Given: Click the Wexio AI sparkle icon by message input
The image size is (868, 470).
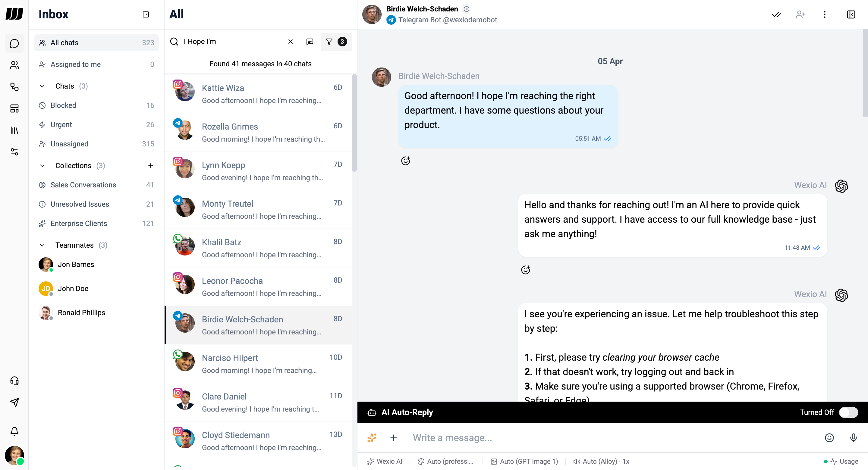Looking at the screenshot, I should (x=372, y=438).
